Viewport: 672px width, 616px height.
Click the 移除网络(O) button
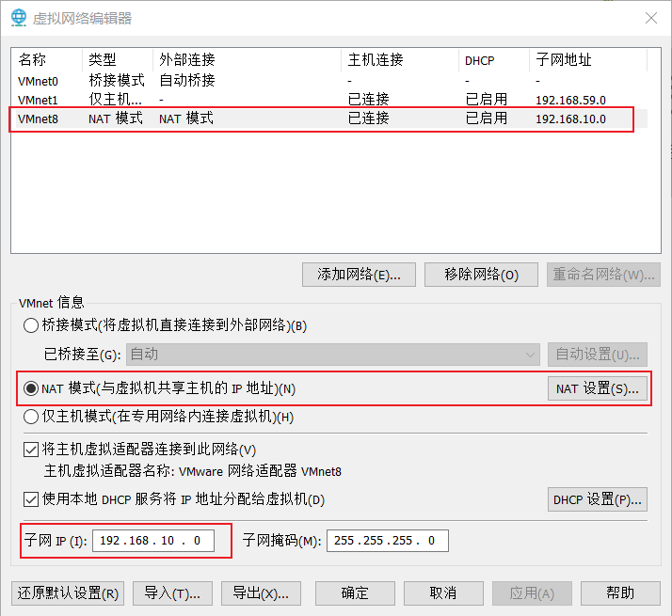(481, 275)
